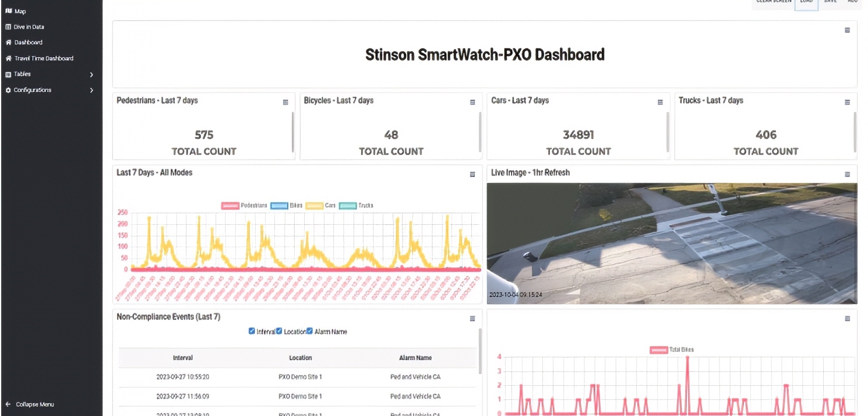Open menu icon on Last 7 Days chart
The image size is (868, 416).
click(x=472, y=174)
